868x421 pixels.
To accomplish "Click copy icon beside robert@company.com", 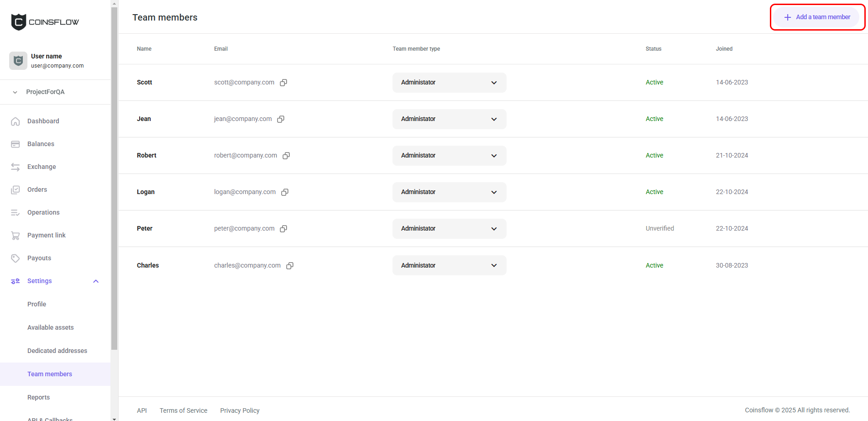I will coord(286,156).
